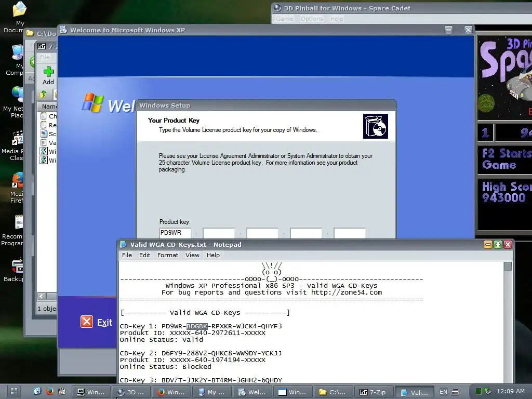Click the keyboard icon beside EN indicator
Viewport: 532px width, 399px height.
[x=455, y=392]
